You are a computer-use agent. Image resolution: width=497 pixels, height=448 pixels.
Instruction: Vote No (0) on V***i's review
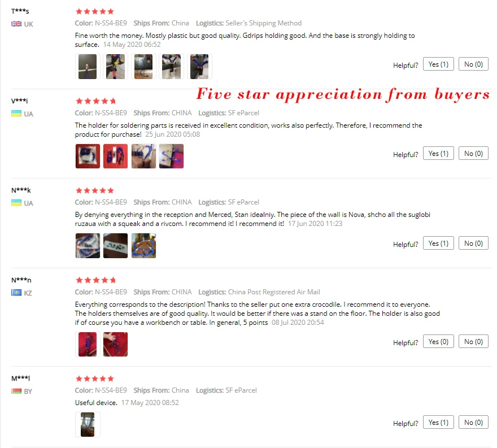coord(473,154)
